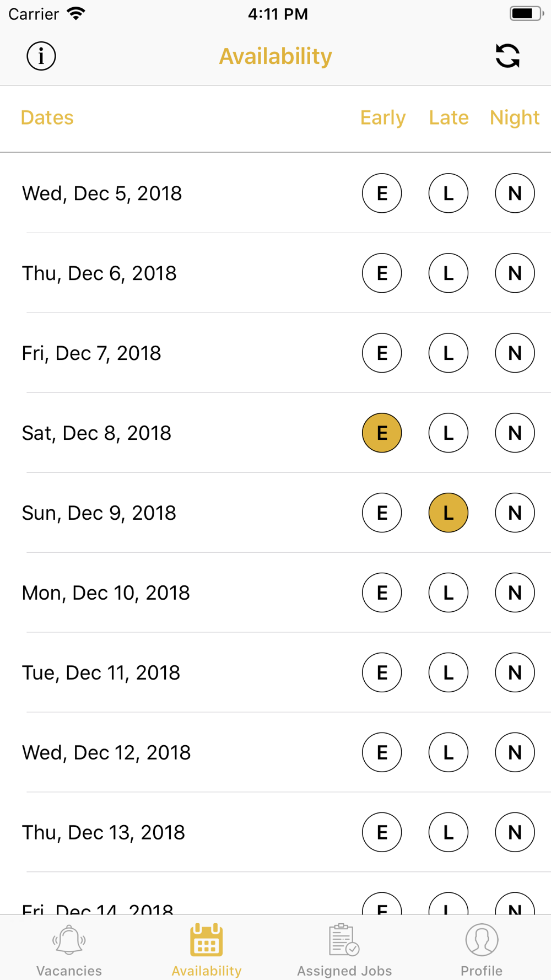The image size is (551, 980).
Task: Disable Late shift for Sun, Dec 9
Action: [449, 513]
